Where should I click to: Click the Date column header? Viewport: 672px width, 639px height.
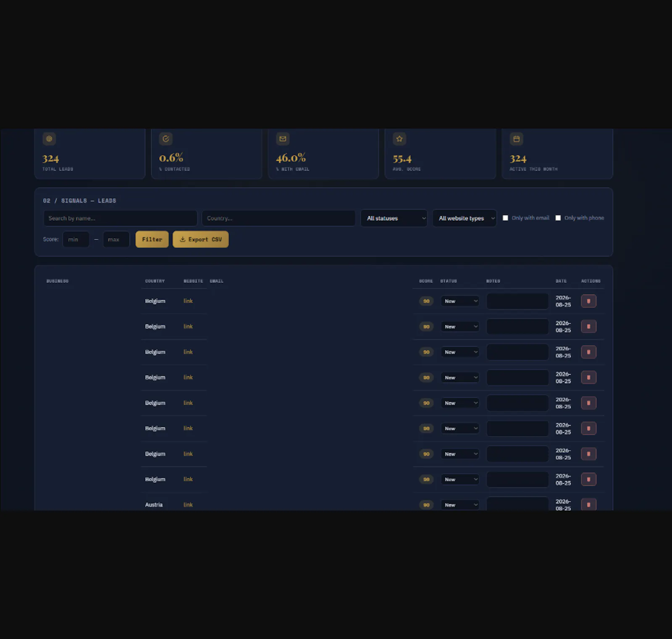tap(561, 281)
